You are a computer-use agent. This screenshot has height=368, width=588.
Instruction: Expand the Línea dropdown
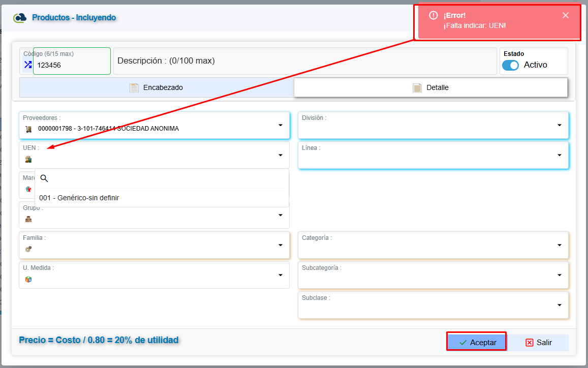pyautogui.click(x=560, y=156)
